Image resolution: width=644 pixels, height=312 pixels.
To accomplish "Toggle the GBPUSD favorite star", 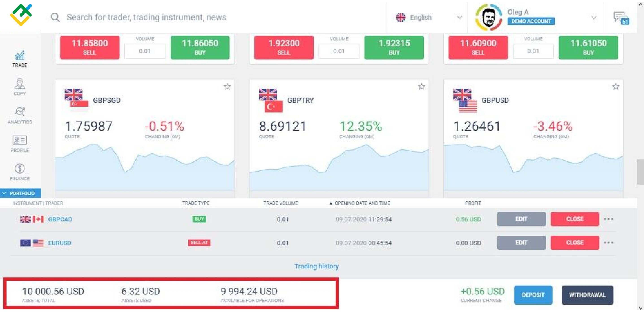I will [x=616, y=87].
